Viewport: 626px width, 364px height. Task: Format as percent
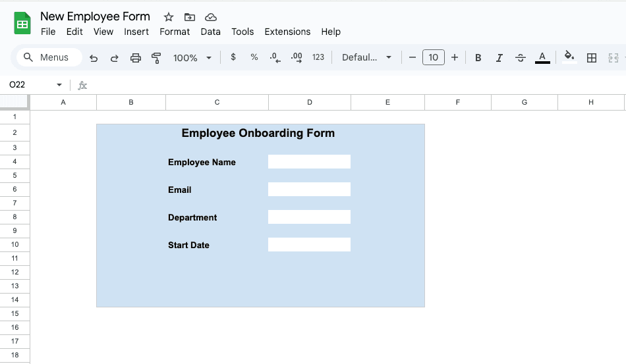[x=254, y=57]
